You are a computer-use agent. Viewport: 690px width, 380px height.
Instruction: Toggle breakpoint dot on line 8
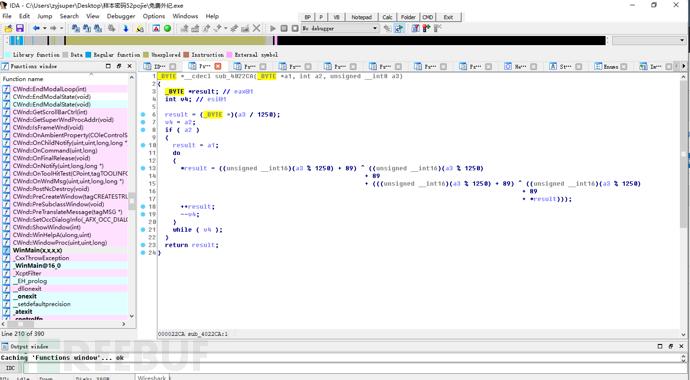click(x=143, y=130)
